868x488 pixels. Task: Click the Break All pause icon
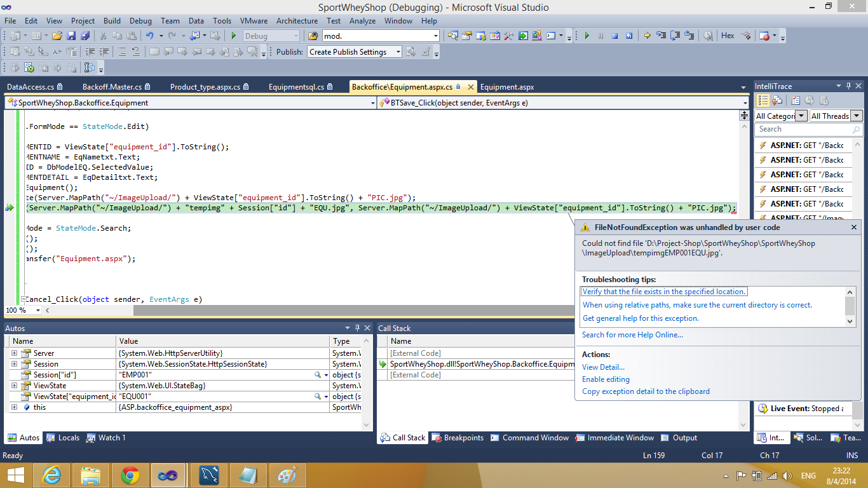click(x=600, y=36)
